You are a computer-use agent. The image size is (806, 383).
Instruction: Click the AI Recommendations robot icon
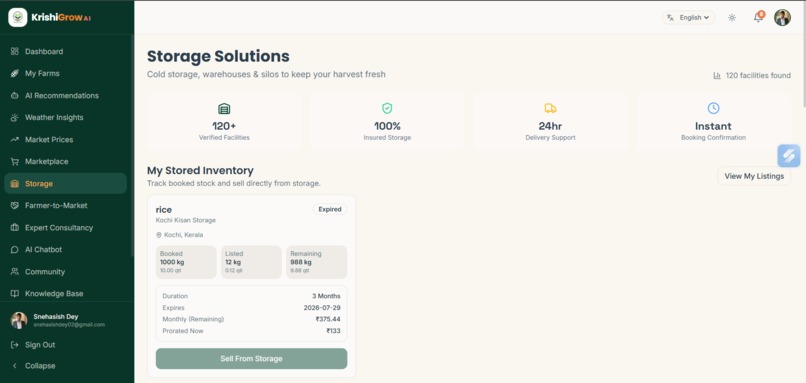[14, 96]
